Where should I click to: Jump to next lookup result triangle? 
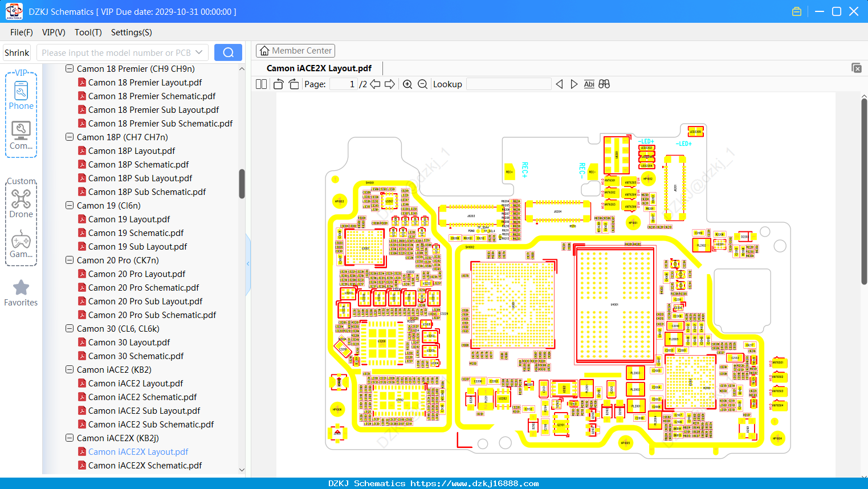pyautogui.click(x=574, y=84)
